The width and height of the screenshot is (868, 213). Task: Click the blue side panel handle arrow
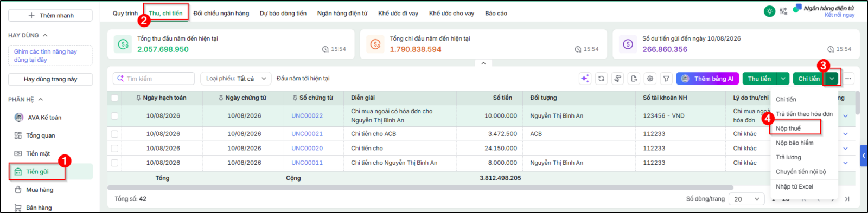864,156
